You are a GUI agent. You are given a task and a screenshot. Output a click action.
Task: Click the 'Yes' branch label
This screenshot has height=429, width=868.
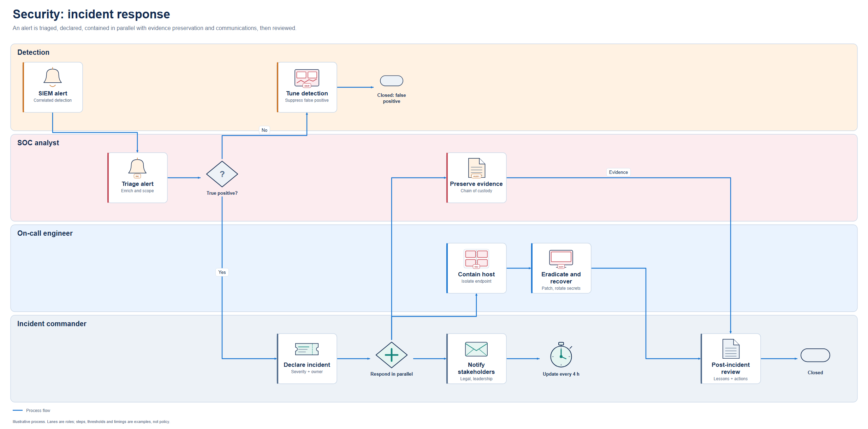(222, 272)
